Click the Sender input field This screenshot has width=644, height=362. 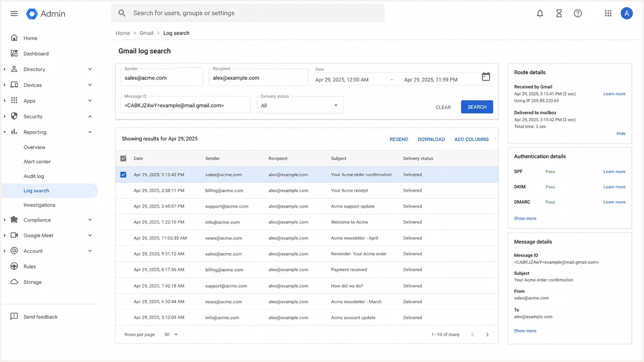pyautogui.click(x=161, y=77)
